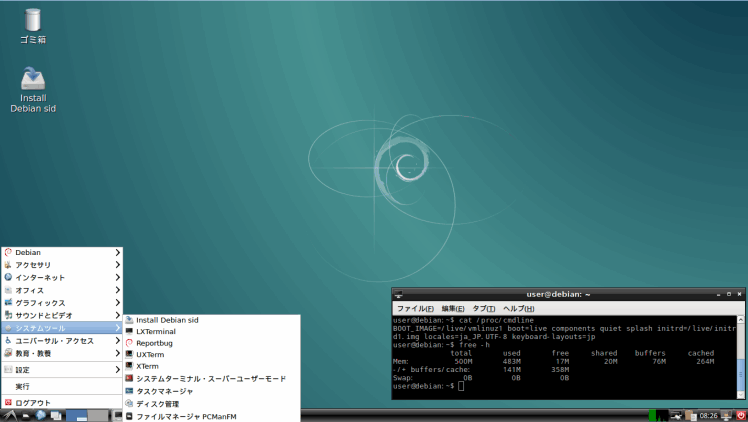Minimize the terminal window

pyautogui.click(x=718, y=295)
